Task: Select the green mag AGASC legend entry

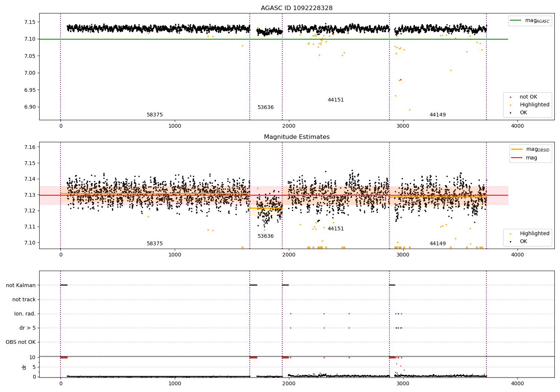Action: coord(530,21)
